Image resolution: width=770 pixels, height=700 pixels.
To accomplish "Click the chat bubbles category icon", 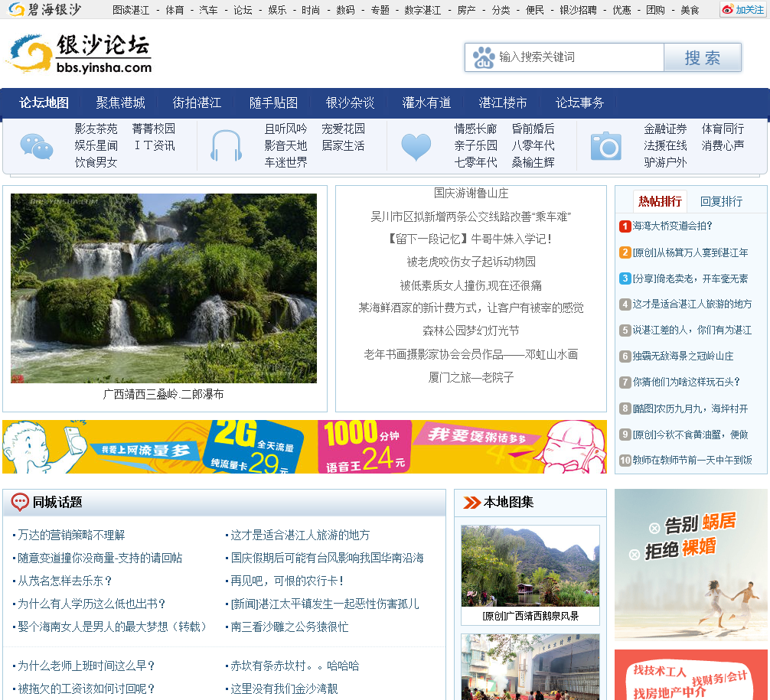I will pos(37,146).
